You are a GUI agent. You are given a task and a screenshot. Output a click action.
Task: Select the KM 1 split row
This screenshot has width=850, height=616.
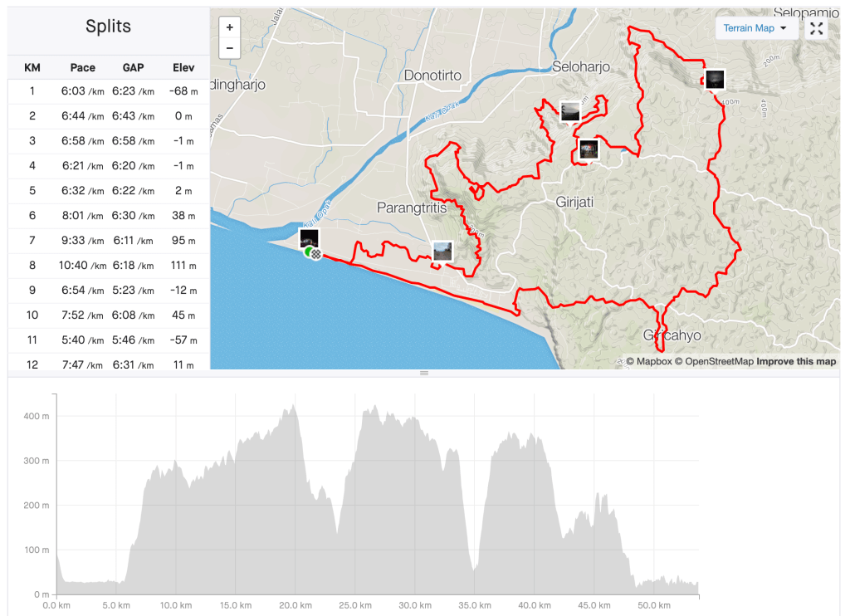click(x=108, y=91)
